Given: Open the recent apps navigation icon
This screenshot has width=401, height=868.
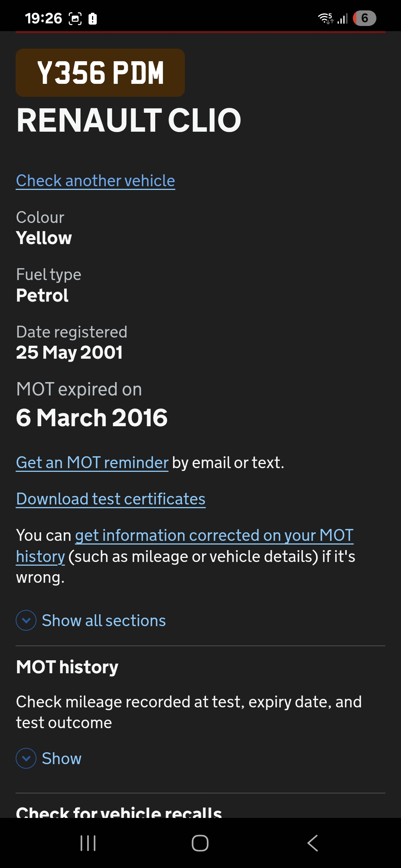Looking at the screenshot, I should (x=88, y=843).
